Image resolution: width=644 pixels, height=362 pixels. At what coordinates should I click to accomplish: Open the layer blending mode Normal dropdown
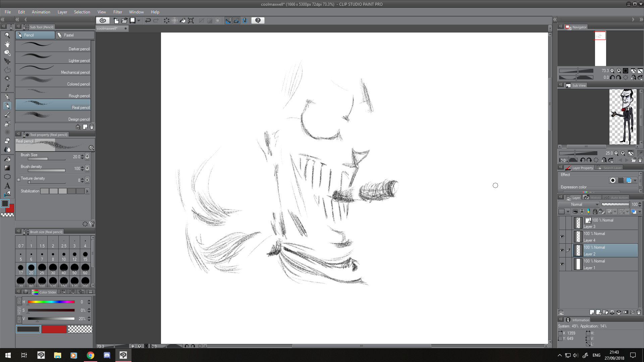(x=579, y=204)
